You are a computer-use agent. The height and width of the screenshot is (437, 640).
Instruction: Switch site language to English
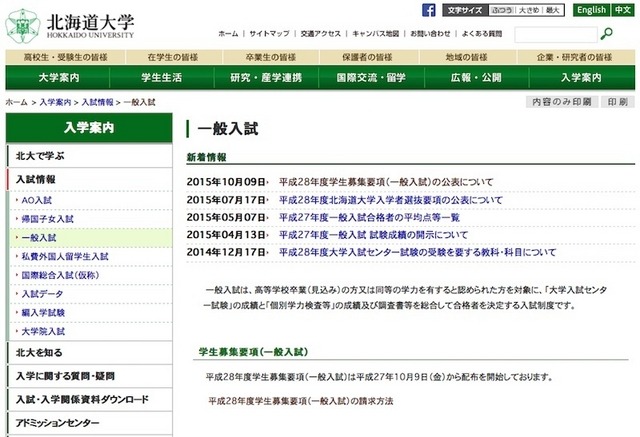(591, 10)
